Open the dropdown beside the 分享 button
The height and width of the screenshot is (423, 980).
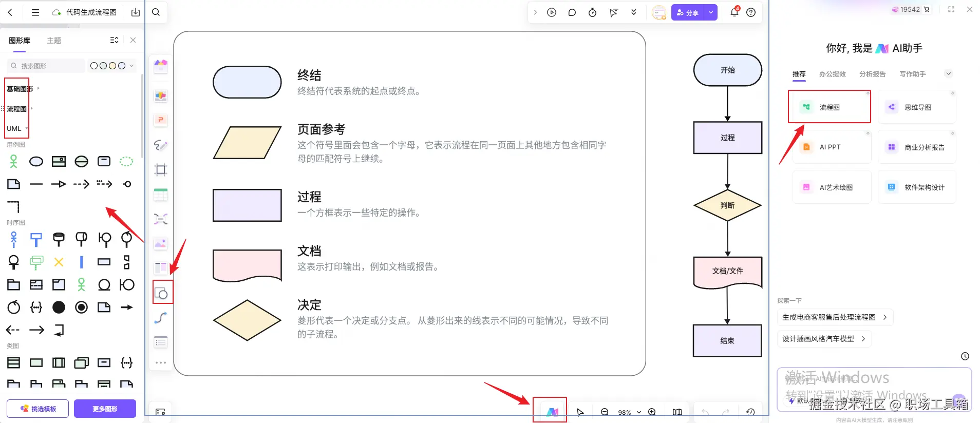[711, 12]
